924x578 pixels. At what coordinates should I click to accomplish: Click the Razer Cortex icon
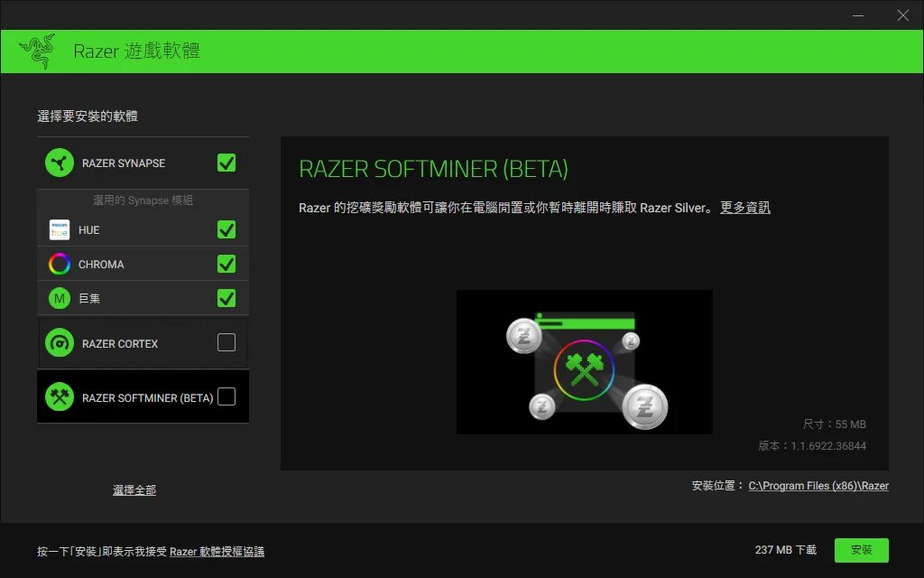60,343
